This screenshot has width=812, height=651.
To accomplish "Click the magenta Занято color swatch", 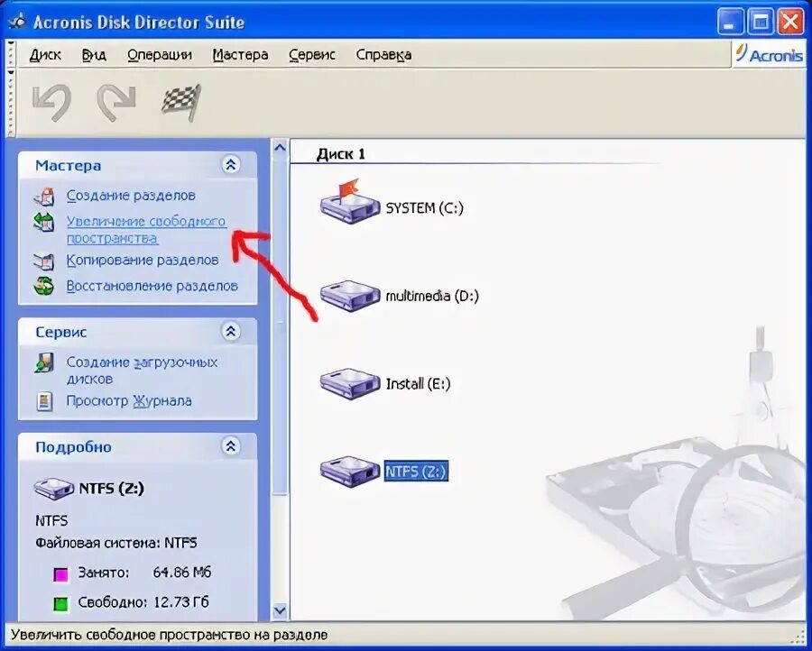I will point(61,573).
